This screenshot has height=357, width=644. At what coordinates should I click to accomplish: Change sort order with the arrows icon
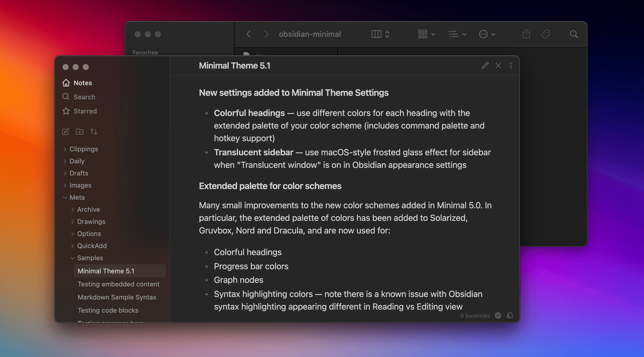[94, 131]
